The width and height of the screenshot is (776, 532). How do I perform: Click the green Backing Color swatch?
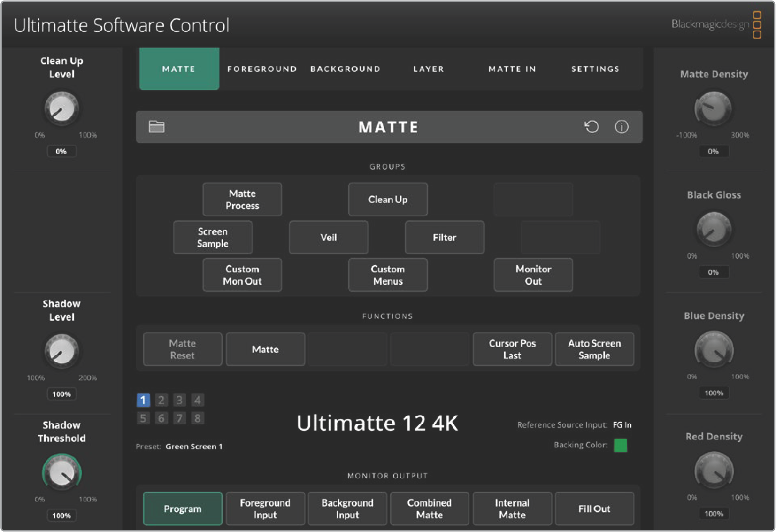pyautogui.click(x=621, y=445)
